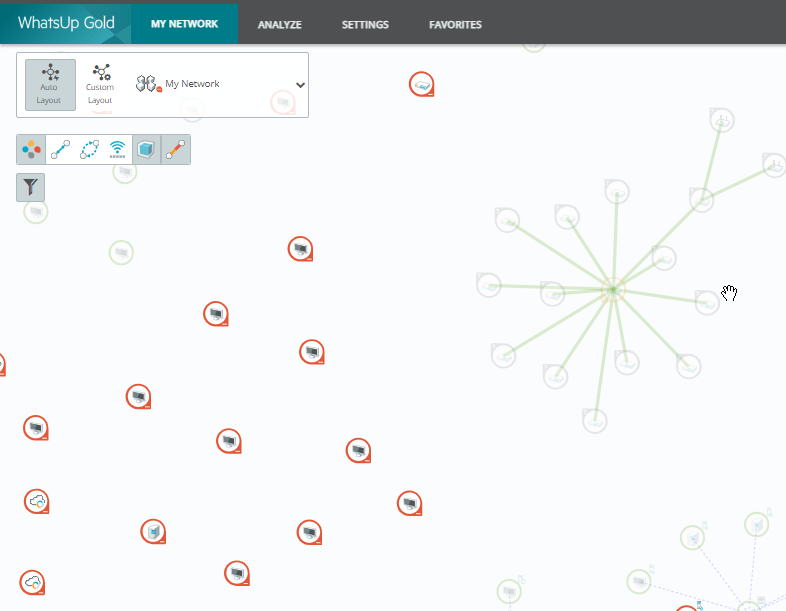Switch to Auto Layout mode
Viewport: 786px width, 611px height.
[50, 84]
